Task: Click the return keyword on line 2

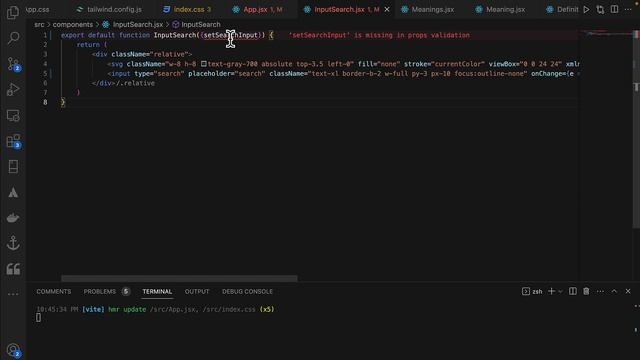Action: pos(88,44)
